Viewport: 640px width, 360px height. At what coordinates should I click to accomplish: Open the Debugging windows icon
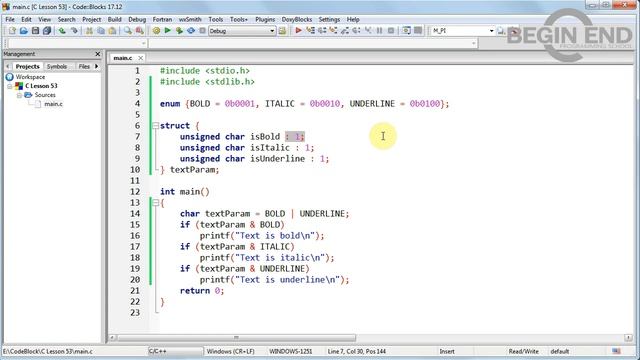point(407,31)
